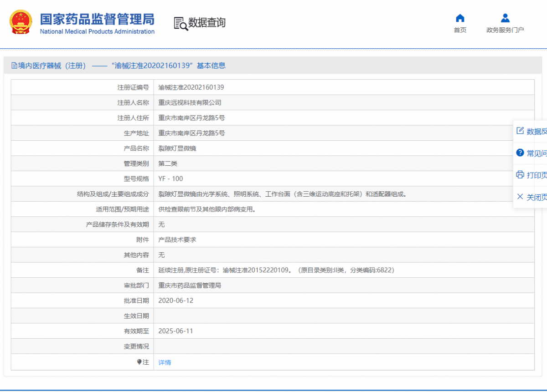Click the 数据反馈 edit icon

click(x=520, y=131)
